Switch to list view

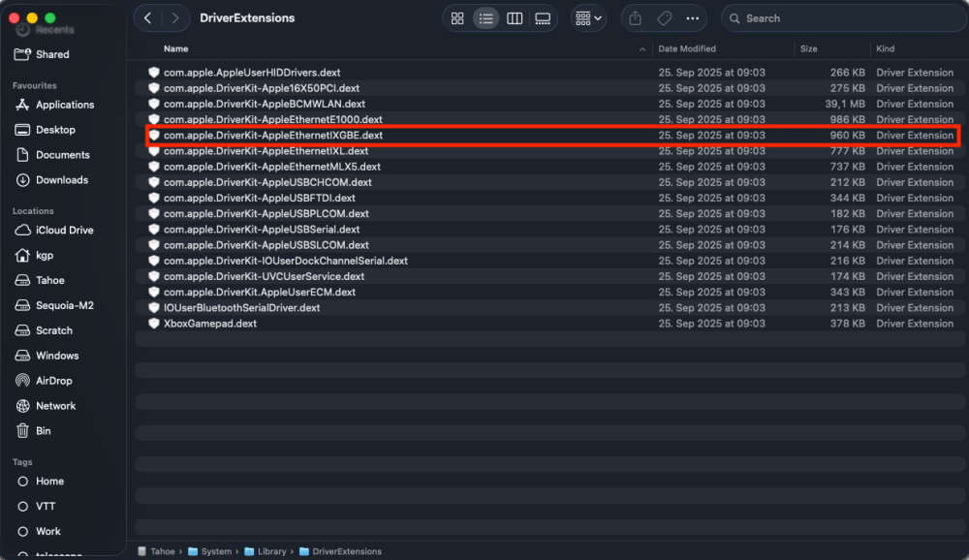(485, 18)
